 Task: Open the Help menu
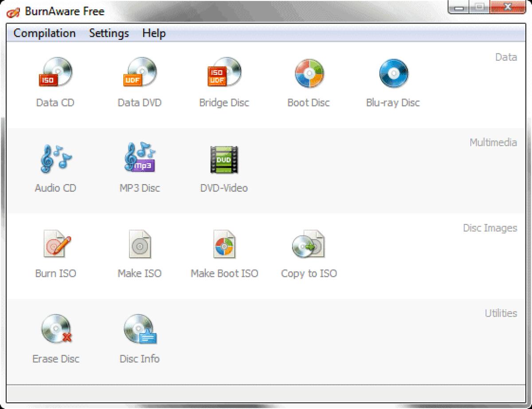(x=154, y=33)
